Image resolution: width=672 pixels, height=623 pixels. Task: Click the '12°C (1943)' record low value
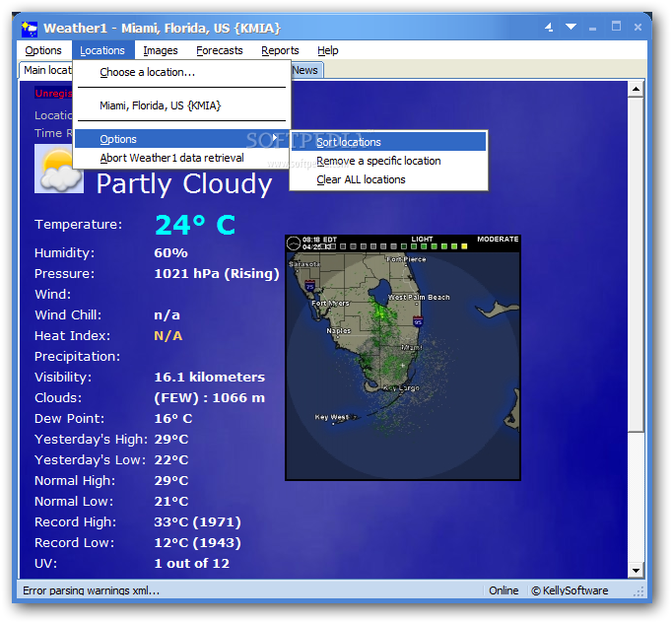[197, 543]
